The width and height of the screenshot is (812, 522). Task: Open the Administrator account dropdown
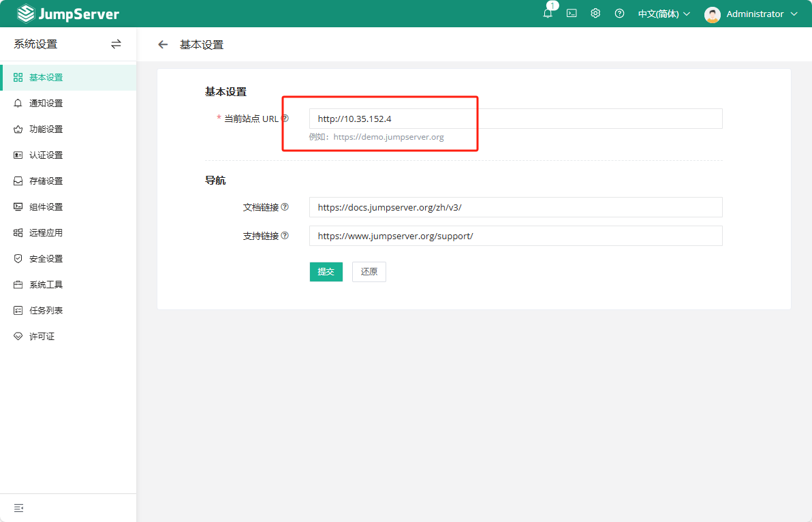(756, 14)
